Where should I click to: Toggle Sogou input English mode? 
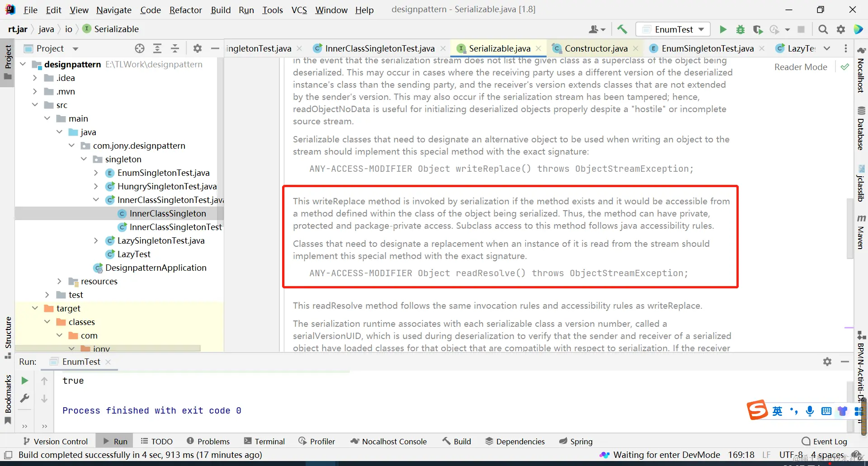coord(777,411)
